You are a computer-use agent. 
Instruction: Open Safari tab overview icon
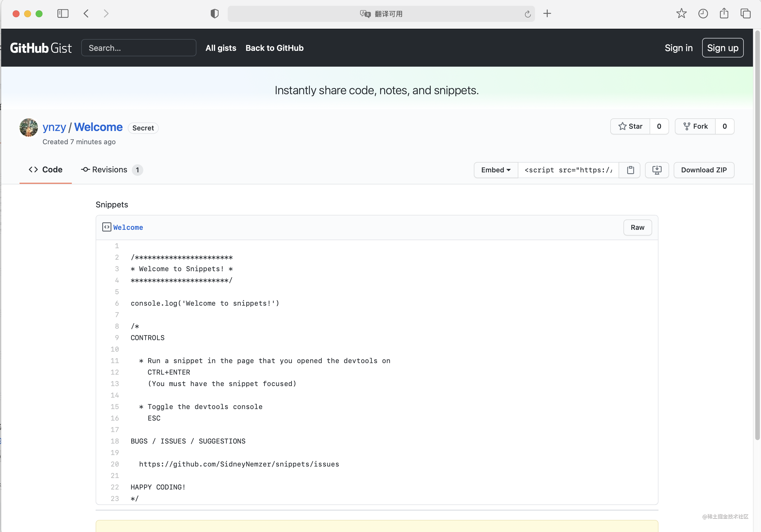pyautogui.click(x=746, y=14)
